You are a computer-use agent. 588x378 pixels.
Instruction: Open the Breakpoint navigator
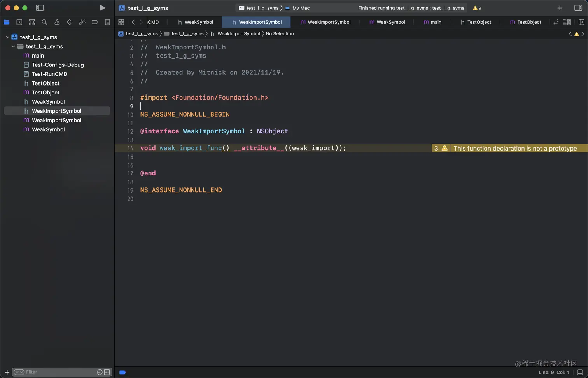(x=95, y=22)
